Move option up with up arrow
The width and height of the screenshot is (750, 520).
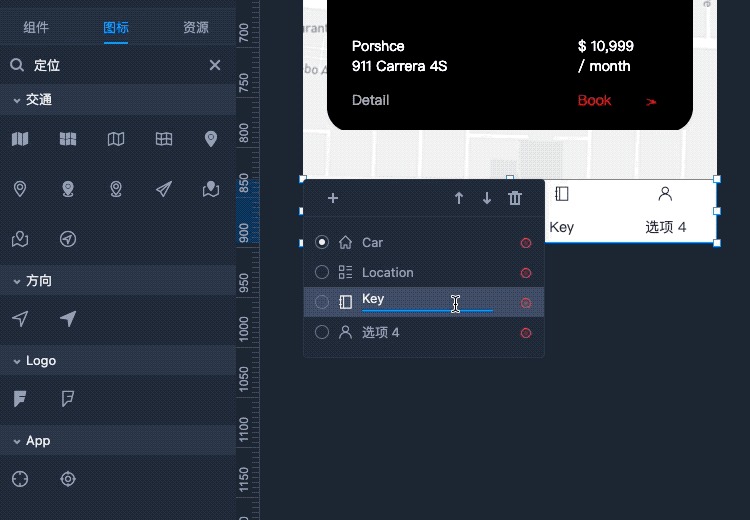click(459, 198)
